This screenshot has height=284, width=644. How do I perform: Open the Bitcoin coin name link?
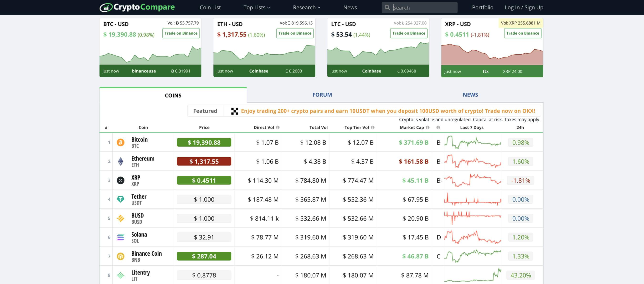coord(139,139)
